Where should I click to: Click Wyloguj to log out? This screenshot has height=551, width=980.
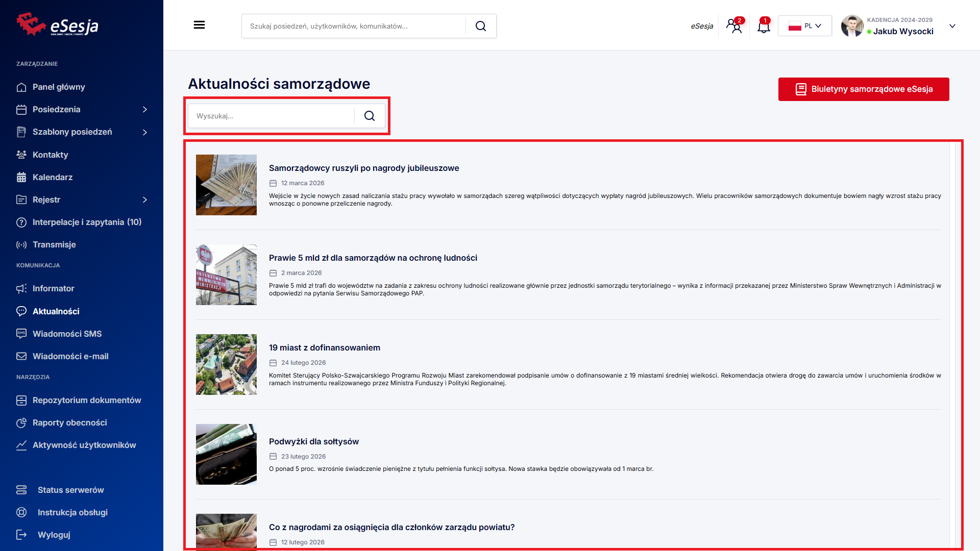point(54,535)
